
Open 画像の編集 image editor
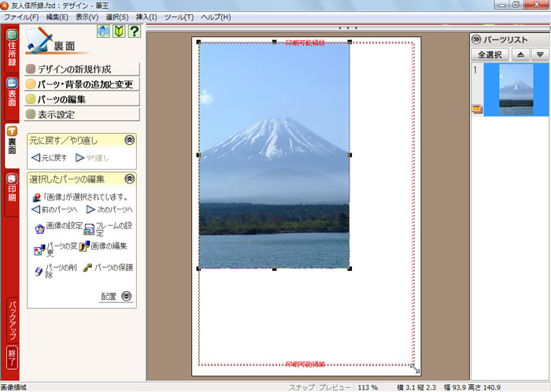pos(84,248)
